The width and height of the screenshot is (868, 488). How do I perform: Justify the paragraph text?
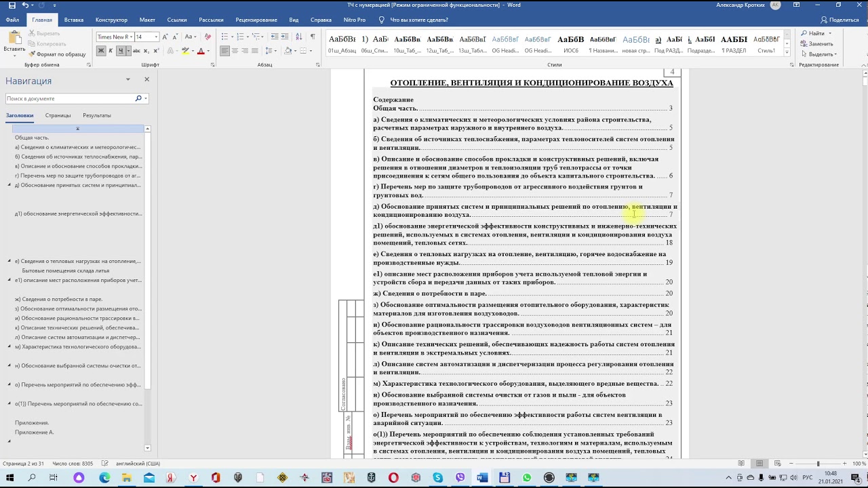coord(255,51)
